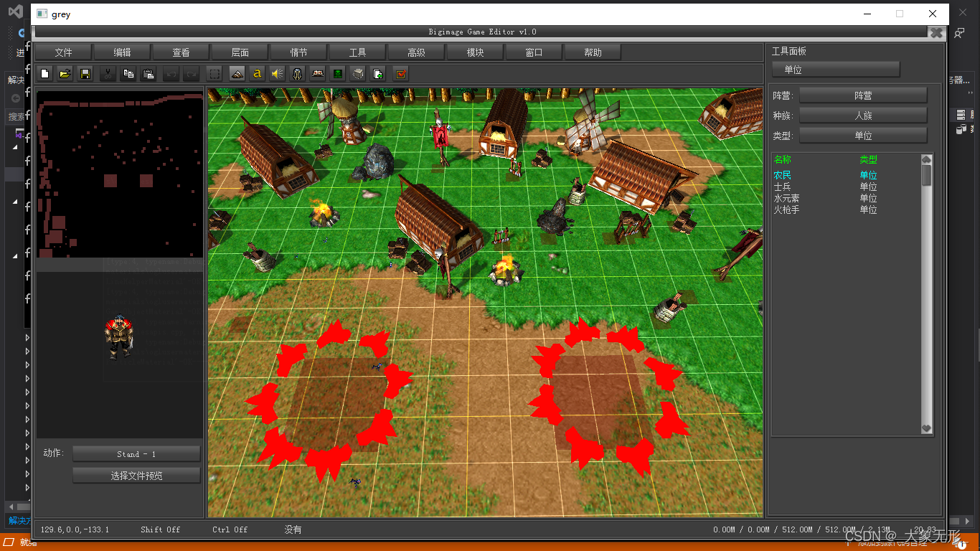This screenshot has width=980, height=551.
Task: Click the Cut scissors icon
Action: pyautogui.click(x=108, y=73)
